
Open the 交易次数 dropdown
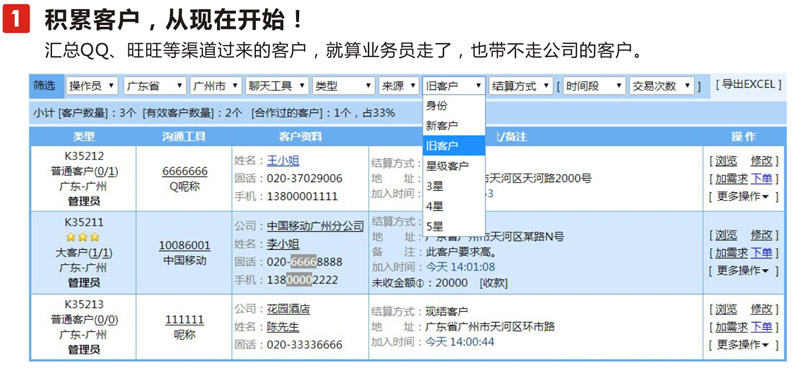click(x=661, y=86)
